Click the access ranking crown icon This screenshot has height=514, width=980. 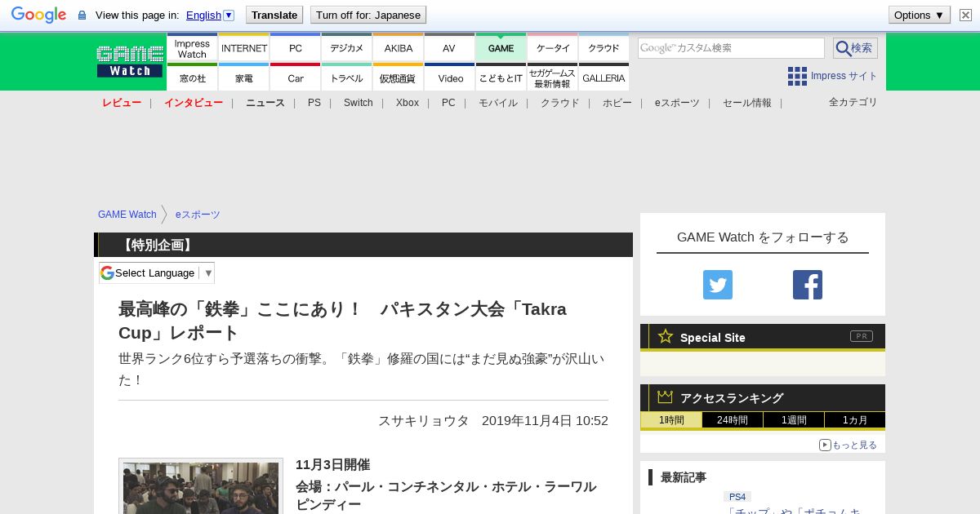(x=666, y=397)
